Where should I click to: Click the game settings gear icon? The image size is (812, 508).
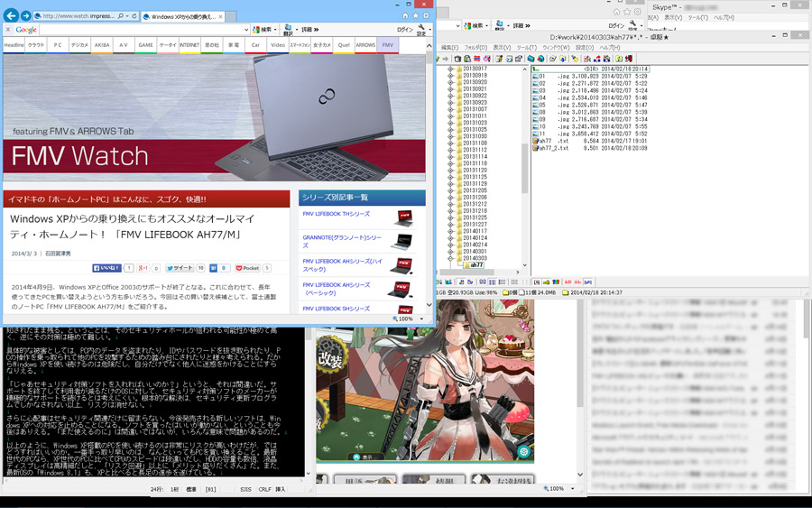click(523, 451)
